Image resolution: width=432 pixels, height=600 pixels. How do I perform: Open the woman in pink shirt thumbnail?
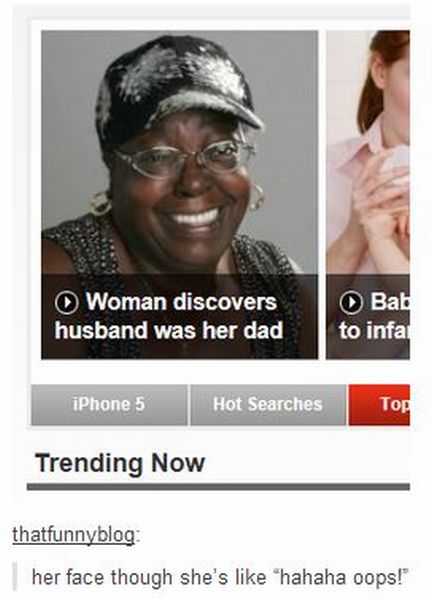[368, 194]
